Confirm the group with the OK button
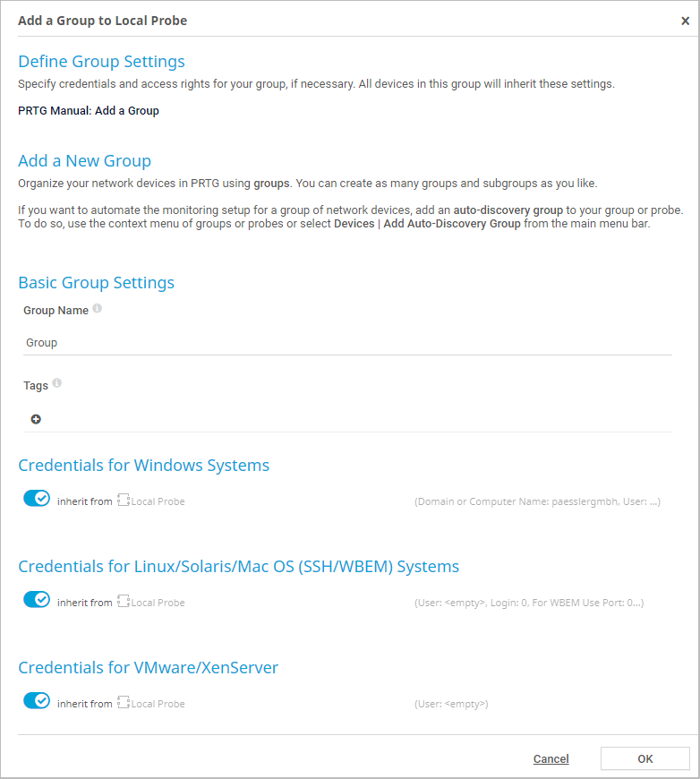This screenshot has width=700, height=779. [x=645, y=758]
